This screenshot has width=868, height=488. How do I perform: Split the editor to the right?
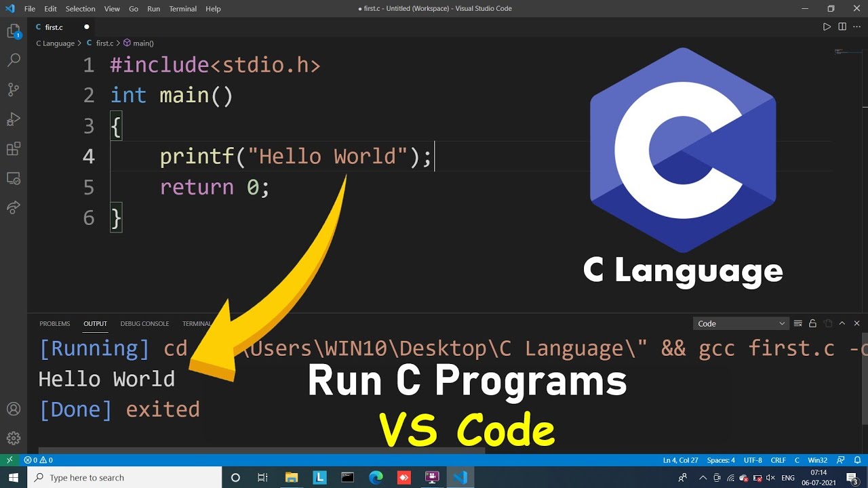842,27
